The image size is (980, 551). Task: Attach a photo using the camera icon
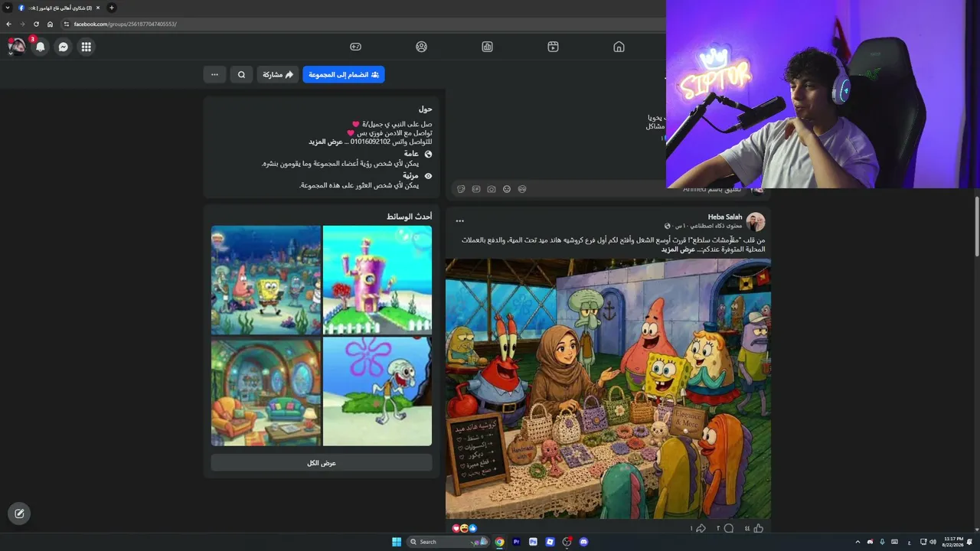tap(492, 189)
